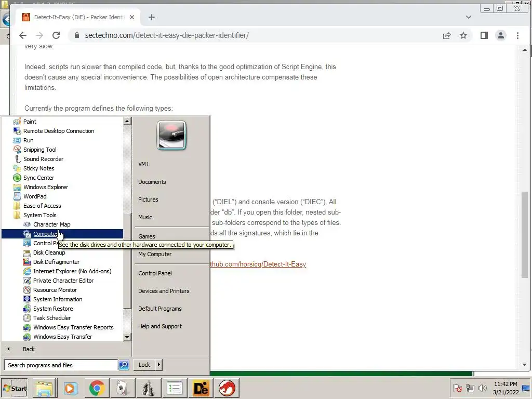This screenshot has width=532, height=399.
Task: Open Devices and Printers
Action: 164,291
